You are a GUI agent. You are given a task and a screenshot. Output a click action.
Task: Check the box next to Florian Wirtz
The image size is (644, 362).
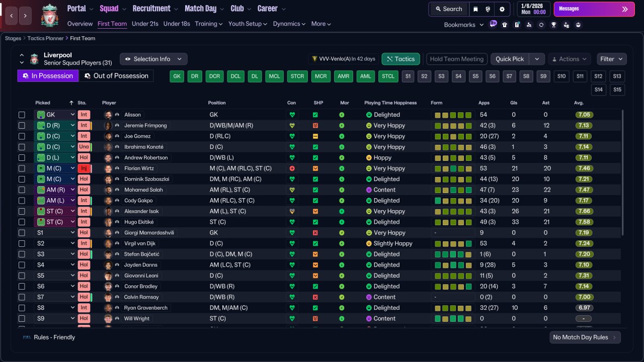click(x=22, y=168)
